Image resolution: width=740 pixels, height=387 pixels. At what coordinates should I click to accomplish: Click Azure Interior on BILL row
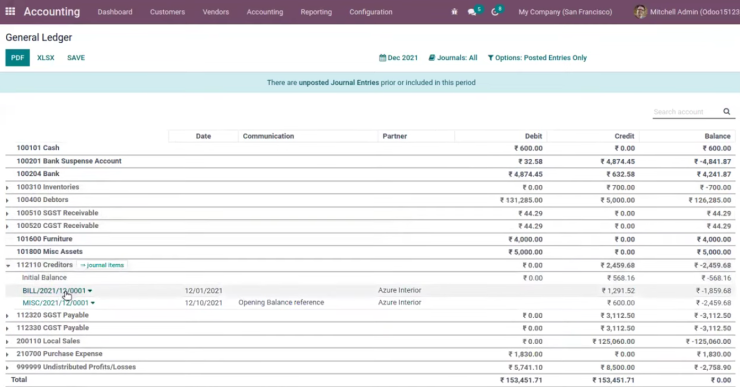(x=400, y=290)
